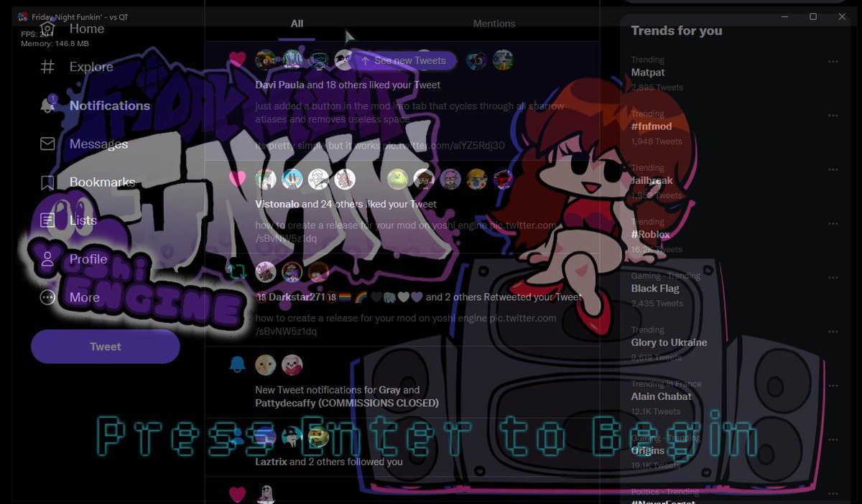862x504 pixels.
Task: Open Notifications in the sidebar
Action: (110, 106)
